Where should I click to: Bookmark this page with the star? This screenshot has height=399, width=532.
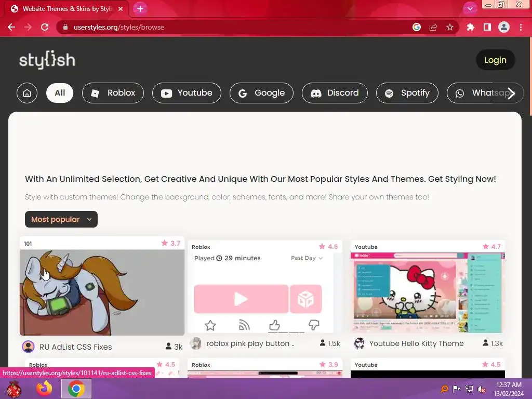tap(450, 27)
